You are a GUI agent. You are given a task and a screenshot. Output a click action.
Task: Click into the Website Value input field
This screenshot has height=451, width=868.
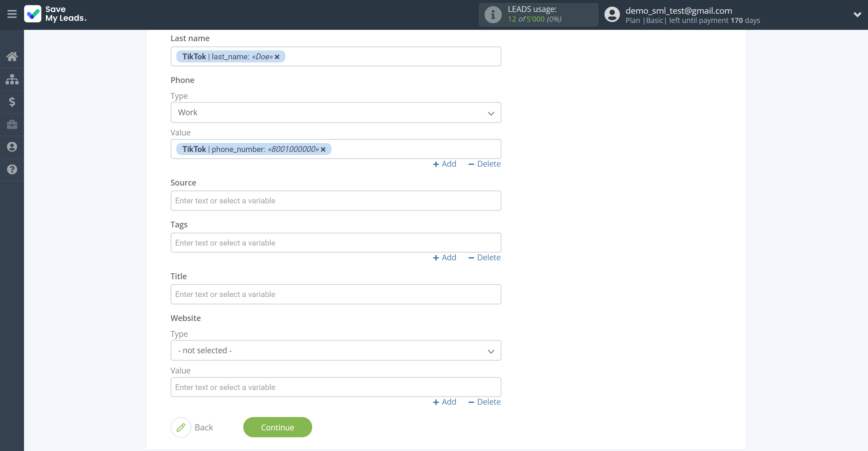(x=336, y=387)
